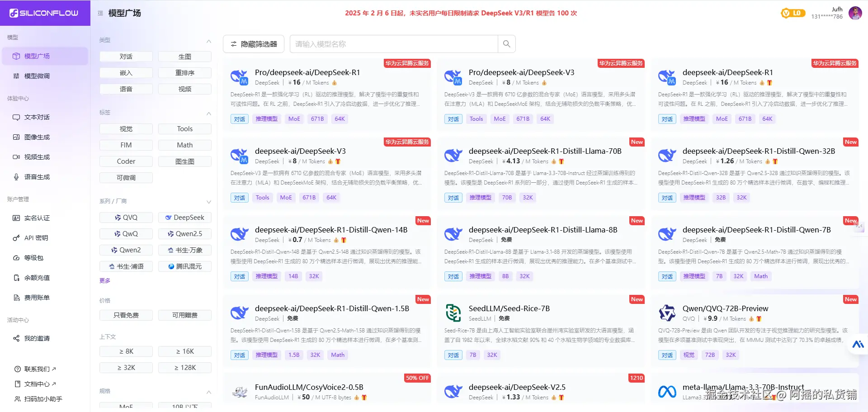This screenshot has width=868, height=412.
Task: Click the model name search field
Action: point(394,44)
